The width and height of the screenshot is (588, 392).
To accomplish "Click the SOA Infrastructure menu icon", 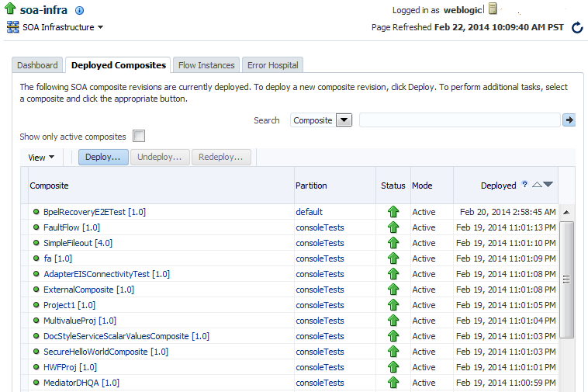I will coord(12,27).
